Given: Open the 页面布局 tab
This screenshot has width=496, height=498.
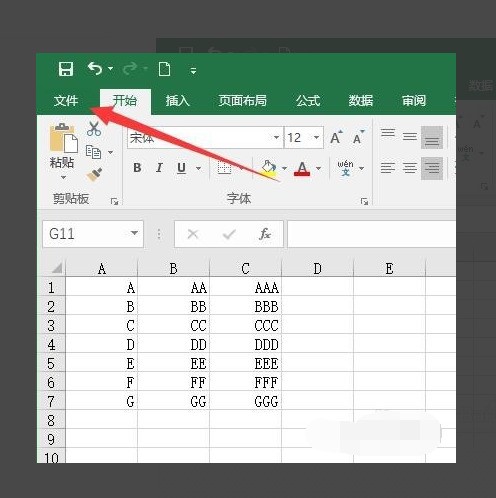Looking at the screenshot, I should (x=242, y=100).
